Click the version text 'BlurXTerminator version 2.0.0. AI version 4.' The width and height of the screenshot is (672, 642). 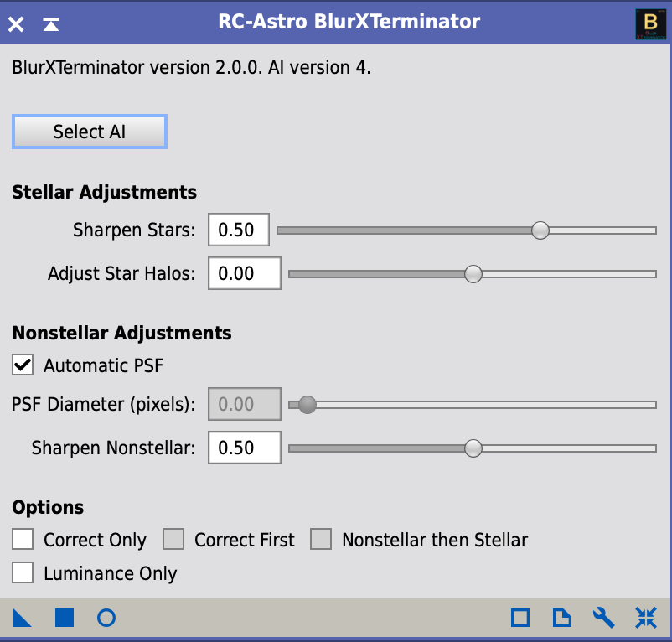(x=191, y=68)
